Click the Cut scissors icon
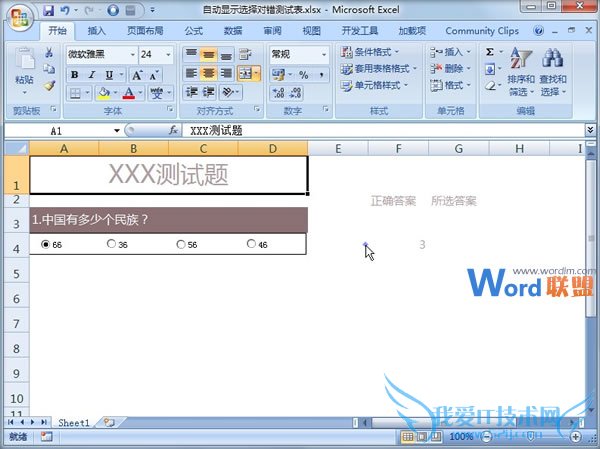This screenshot has width=600, height=449. (49, 52)
